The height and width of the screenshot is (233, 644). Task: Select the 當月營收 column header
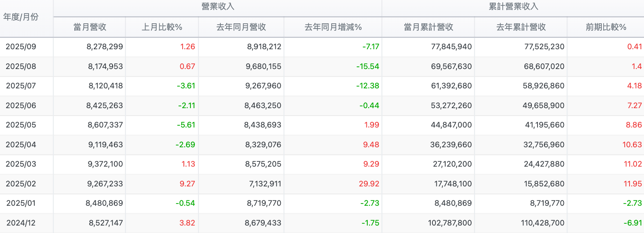click(90, 27)
